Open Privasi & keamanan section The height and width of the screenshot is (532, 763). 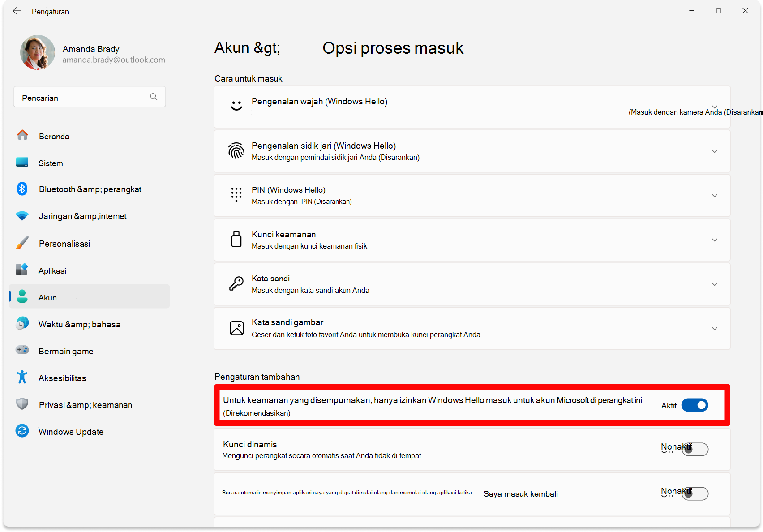click(x=90, y=405)
